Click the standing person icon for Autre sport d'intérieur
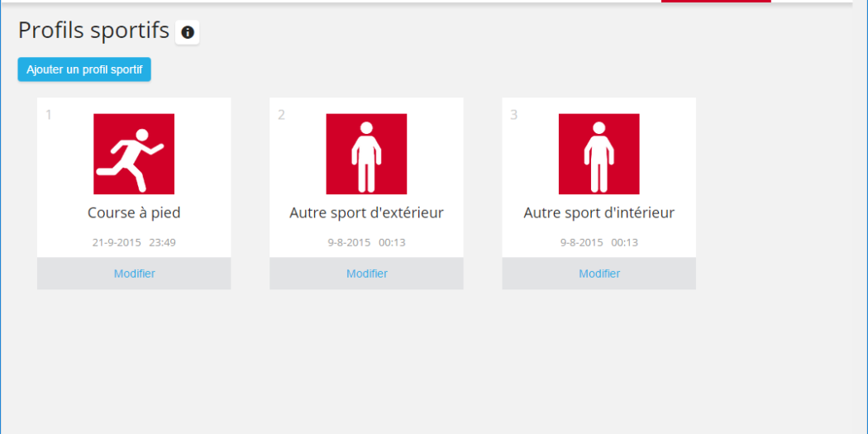This screenshot has height=434, width=868. 599,154
